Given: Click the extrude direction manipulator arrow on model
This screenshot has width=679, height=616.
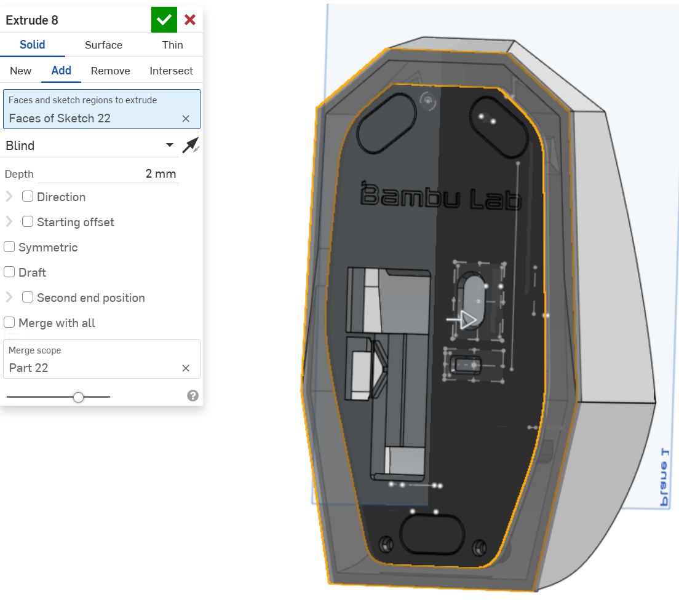Looking at the screenshot, I should click(467, 320).
